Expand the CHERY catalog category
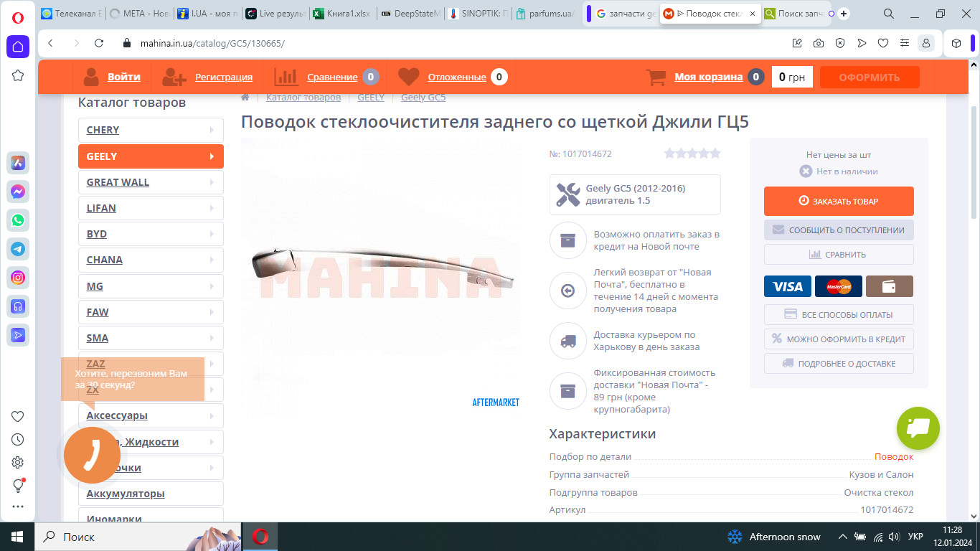This screenshot has width=980, height=551. 151,130
